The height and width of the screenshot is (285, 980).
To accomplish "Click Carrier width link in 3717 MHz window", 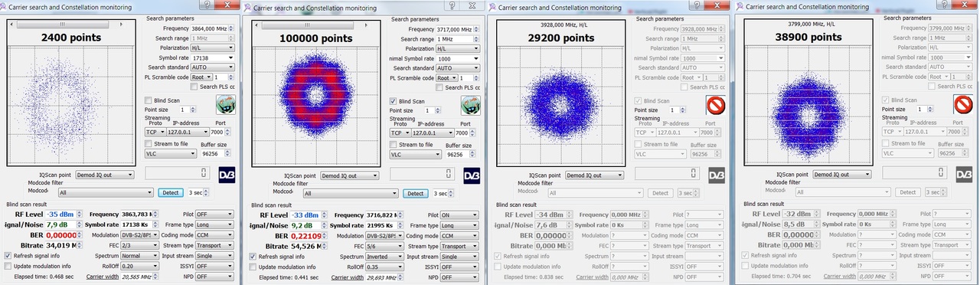I will pyautogui.click(x=348, y=277).
